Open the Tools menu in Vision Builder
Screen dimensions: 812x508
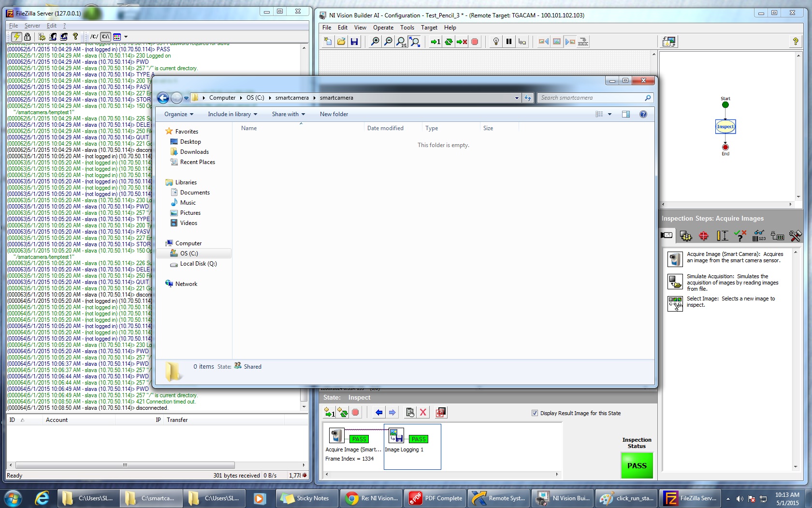[407, 28]
